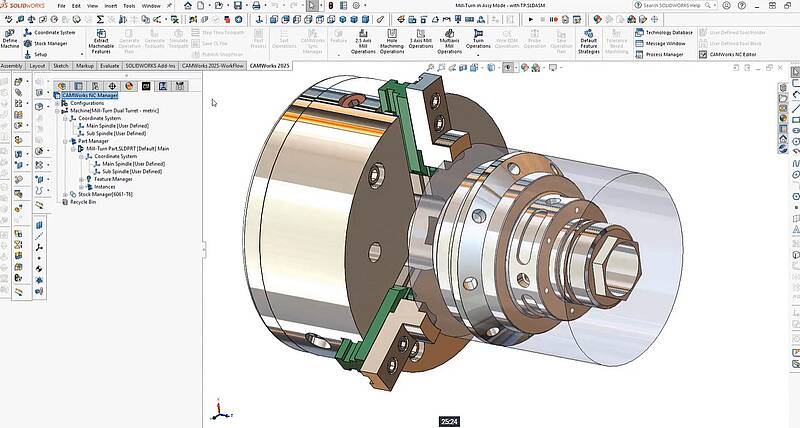
Task: Click the Turn Operations icon
Action: 479,34
